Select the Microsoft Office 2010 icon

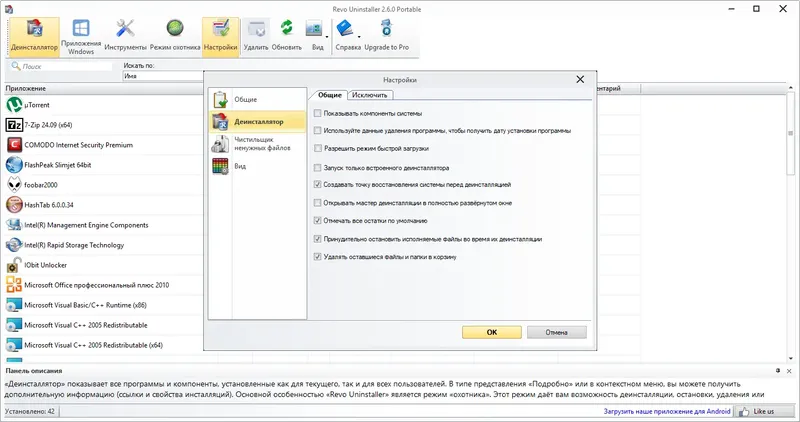[14, 285]
